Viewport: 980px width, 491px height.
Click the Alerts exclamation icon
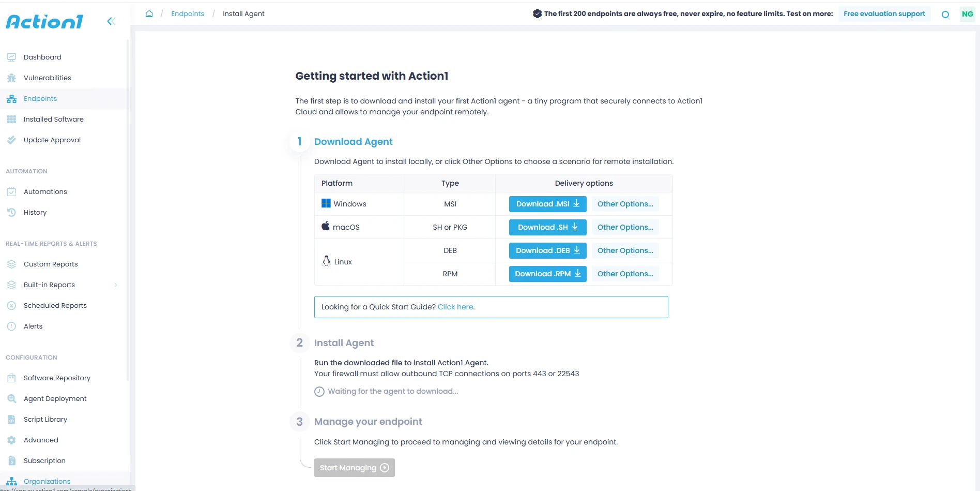tap(11, 326)
